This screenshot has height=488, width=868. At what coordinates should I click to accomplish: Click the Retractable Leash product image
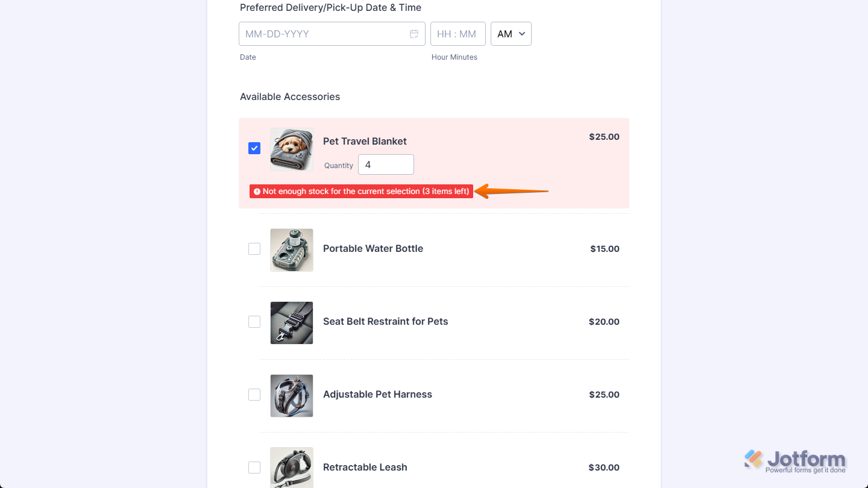pos(292,468)
